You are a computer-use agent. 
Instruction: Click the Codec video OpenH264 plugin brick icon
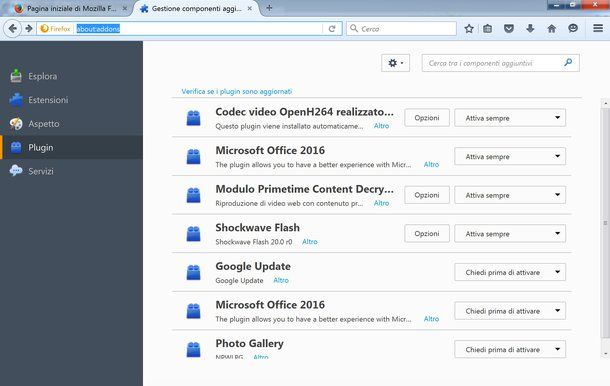click(x=193, y=118)
